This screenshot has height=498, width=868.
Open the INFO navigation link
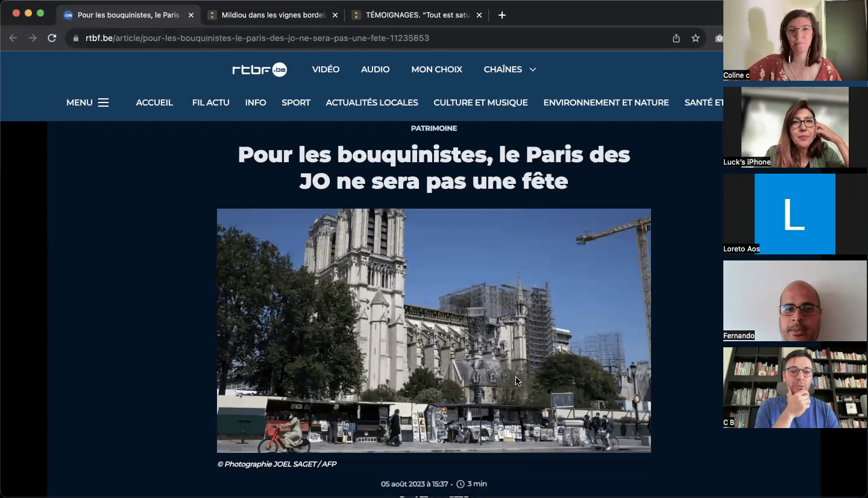tap(256, 102)
